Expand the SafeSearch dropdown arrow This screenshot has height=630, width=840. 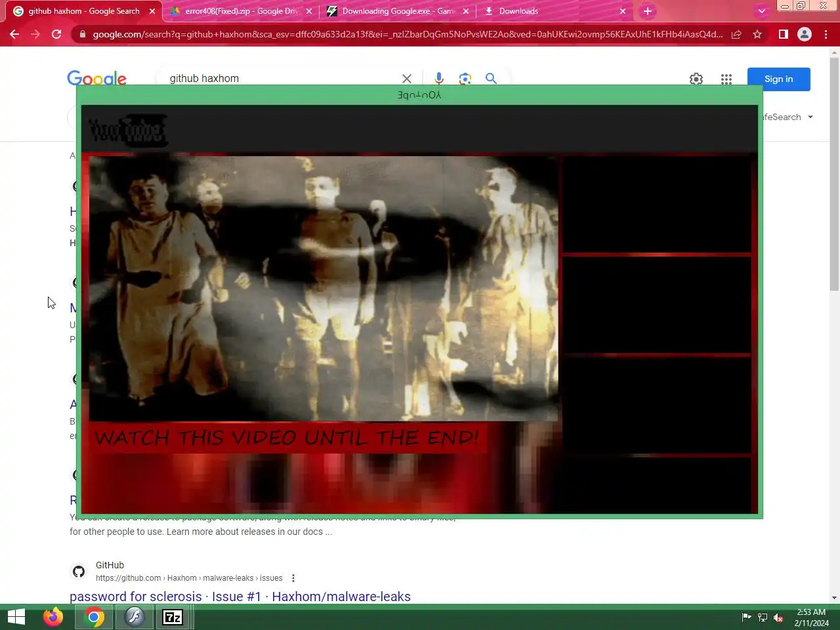pyautogui.click(x=810, y=117)
